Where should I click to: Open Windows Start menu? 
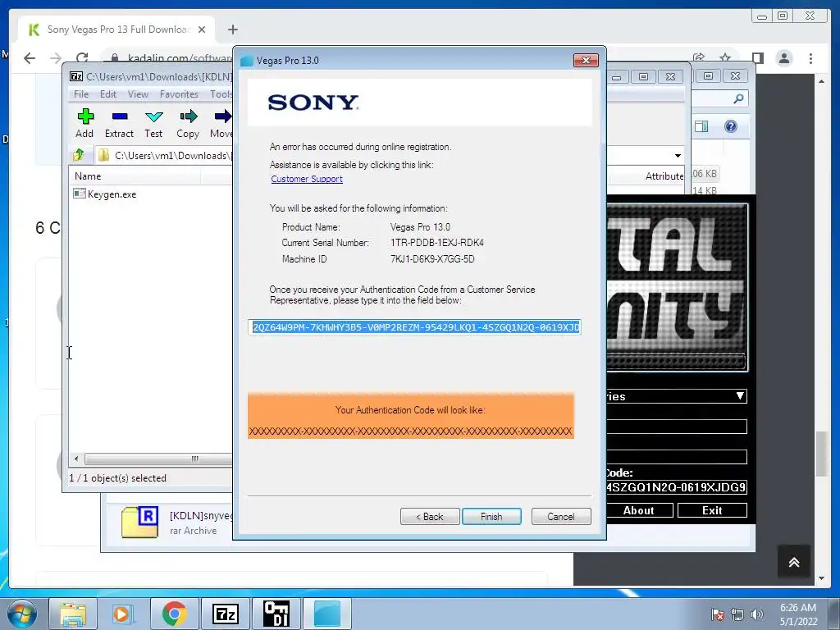pyautogui.click(x=21, y=614)
